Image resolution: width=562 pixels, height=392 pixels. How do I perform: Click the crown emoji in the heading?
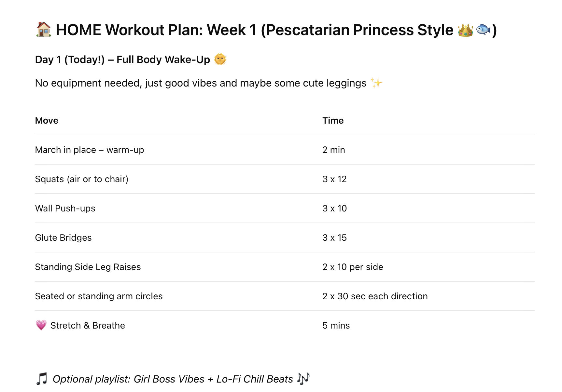click(x=465, y=30)
